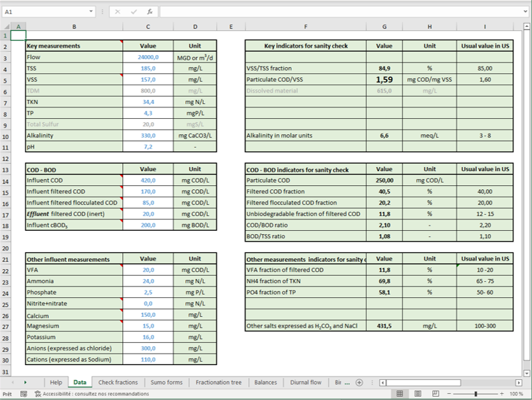This screenshot has width=532, height=400.
Task: Click the Insert Function fx icon
Action: coord(149,11)
